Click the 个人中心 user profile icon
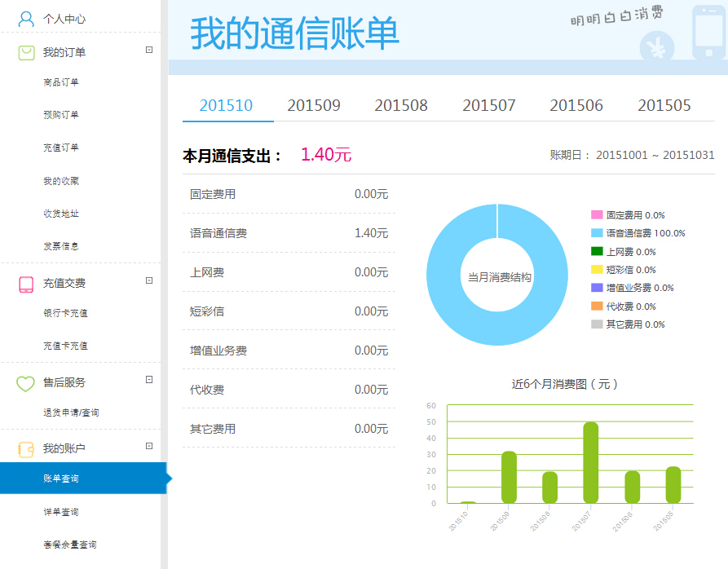The image size is (728, 569). [x=26, y=19]
